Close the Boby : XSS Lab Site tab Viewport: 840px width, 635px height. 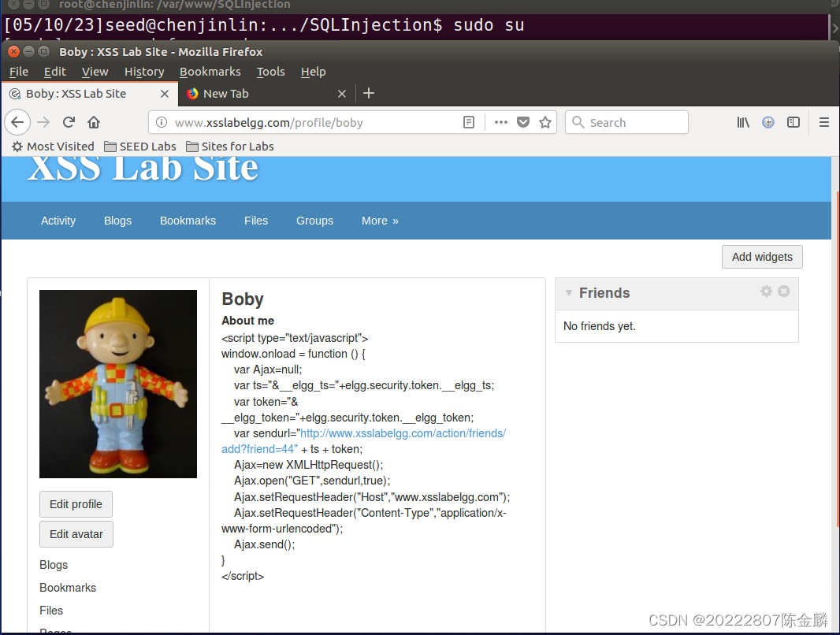click(x=165, y=94)
